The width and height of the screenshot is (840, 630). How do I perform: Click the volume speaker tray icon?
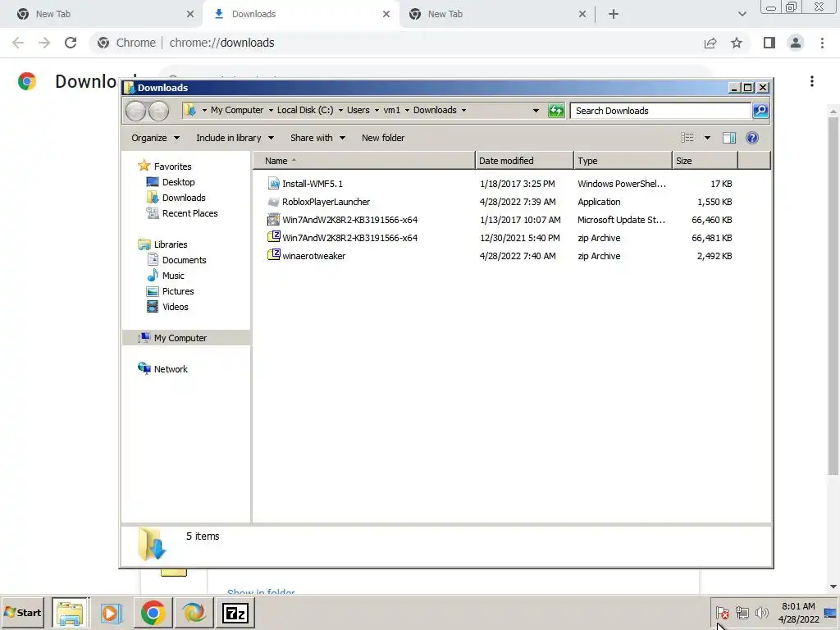[x=761, y=612]
